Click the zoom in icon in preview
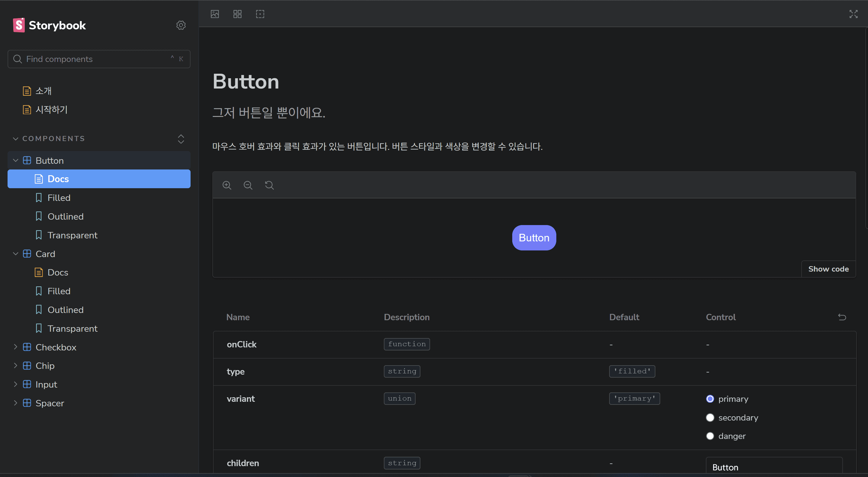The image size is (868, 477). (x=227, y=185)
